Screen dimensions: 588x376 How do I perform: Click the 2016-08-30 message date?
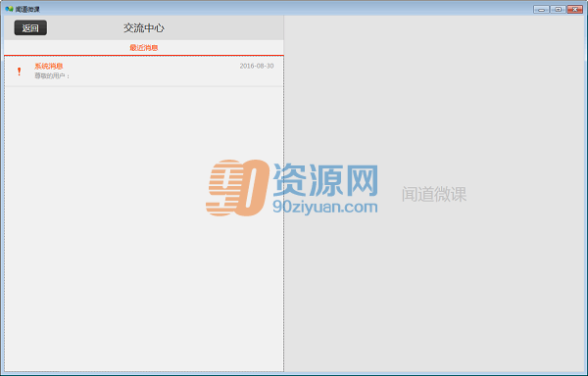pyautogui.click(x=257, y=66)
